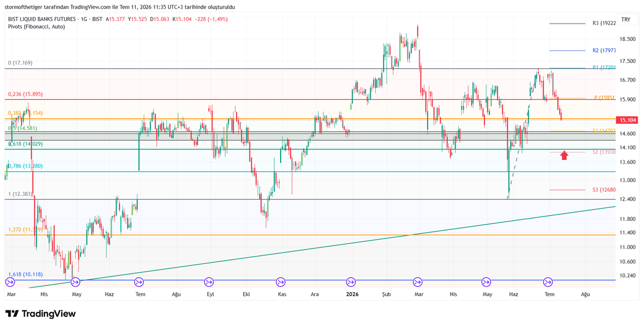Image resolution: width=644 pixels, height=327 pixels.
Task: Click the R1 pivot resistance label
Action: [x=604, y=68]
